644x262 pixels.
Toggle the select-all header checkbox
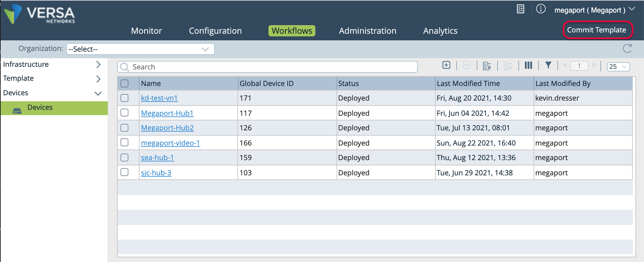pos(125,83)
